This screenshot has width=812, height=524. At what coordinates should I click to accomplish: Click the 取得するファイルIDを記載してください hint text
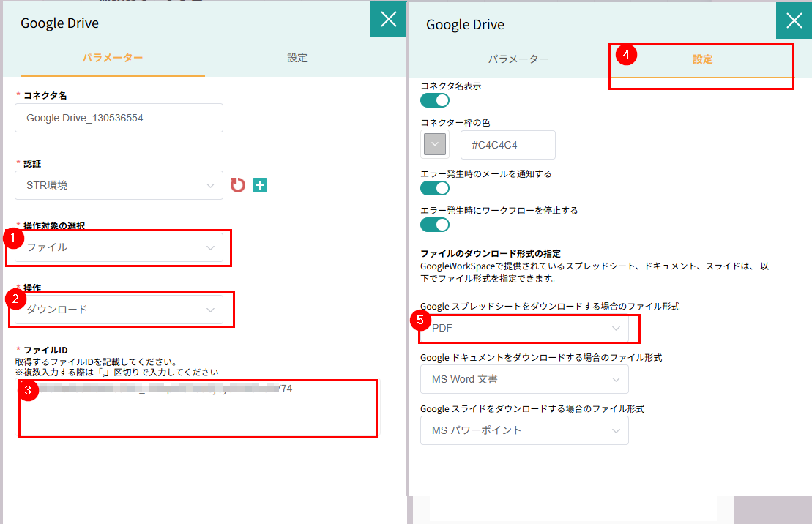click(96, 362)
